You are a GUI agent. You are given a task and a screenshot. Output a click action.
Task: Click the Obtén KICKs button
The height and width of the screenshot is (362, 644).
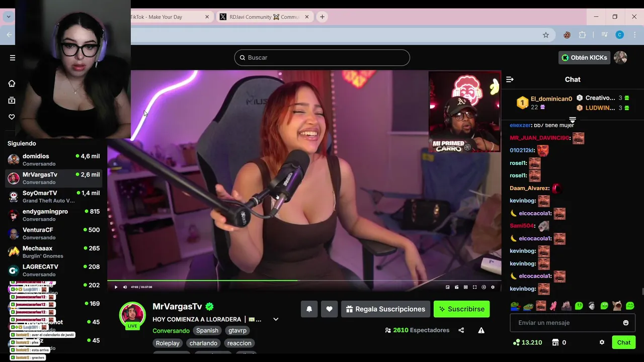click(584, 57)
